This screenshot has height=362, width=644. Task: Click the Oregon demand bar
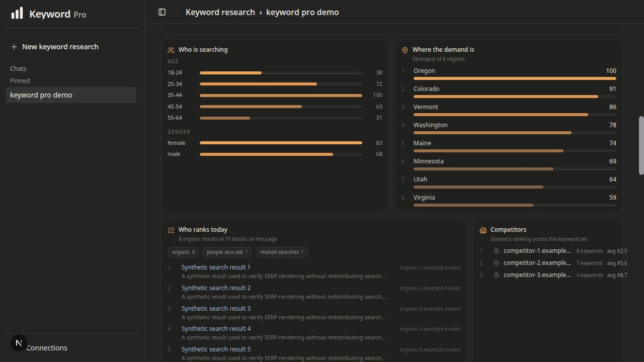pos(515,78)
